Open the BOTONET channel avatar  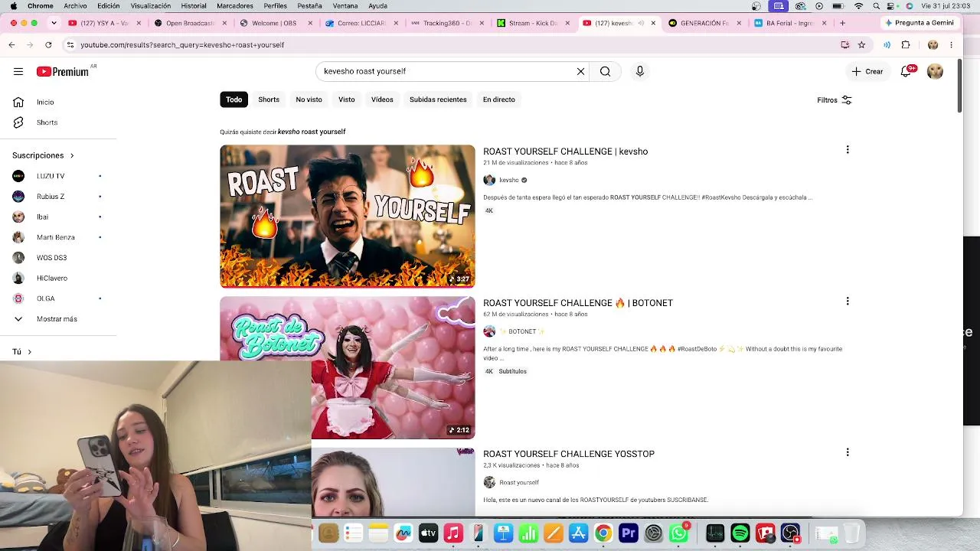[489, 331]
